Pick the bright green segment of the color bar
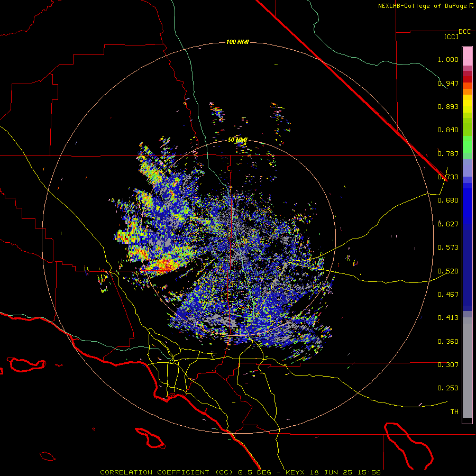 467,144
